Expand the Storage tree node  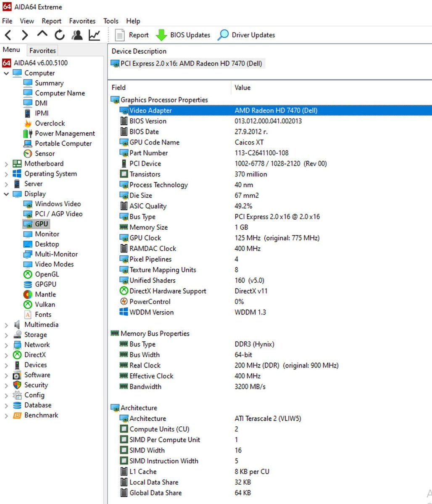click(x=6, y=335)
